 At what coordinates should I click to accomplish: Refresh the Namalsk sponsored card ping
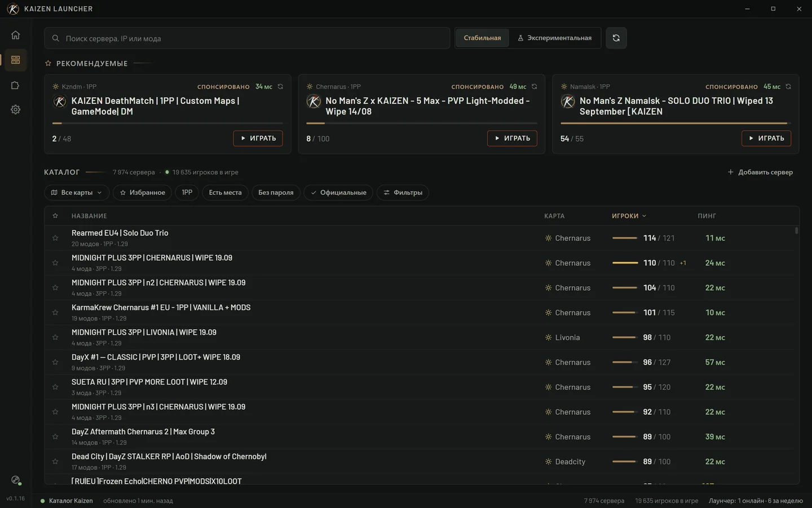pos(788,86)
